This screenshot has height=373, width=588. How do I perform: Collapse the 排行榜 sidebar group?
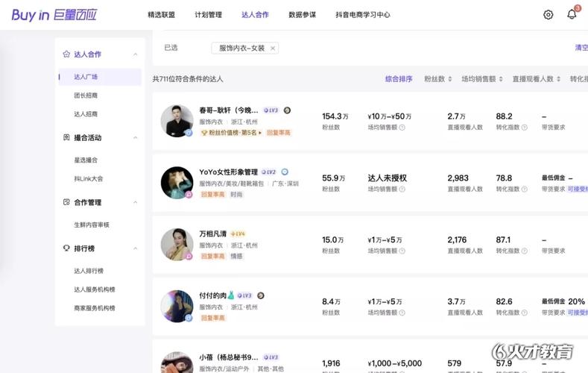click(x=136, y=248)
